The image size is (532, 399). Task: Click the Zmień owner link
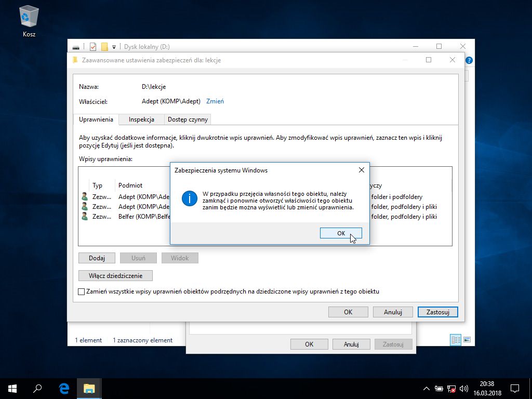click(x=215, y=101)
